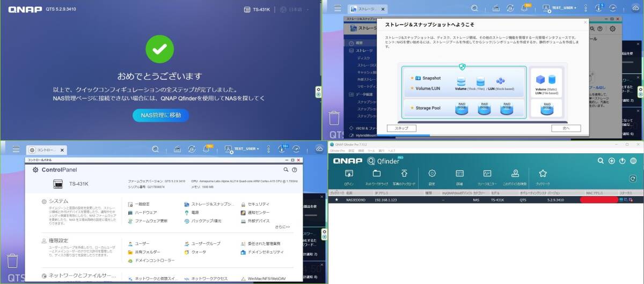The height and width of the screenshot is (284, 644).
Task: Open ファームウェア更新 in Control Panel
Action: point(148,221)
